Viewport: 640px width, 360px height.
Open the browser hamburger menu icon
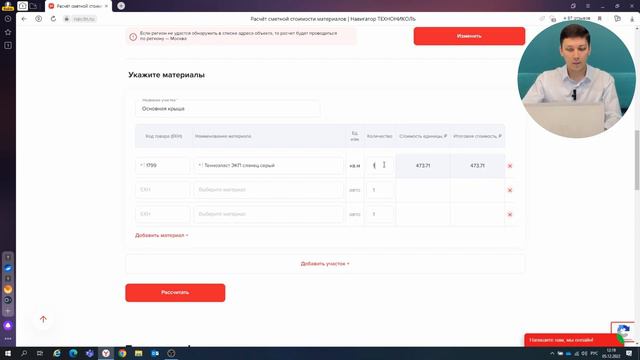588,6
